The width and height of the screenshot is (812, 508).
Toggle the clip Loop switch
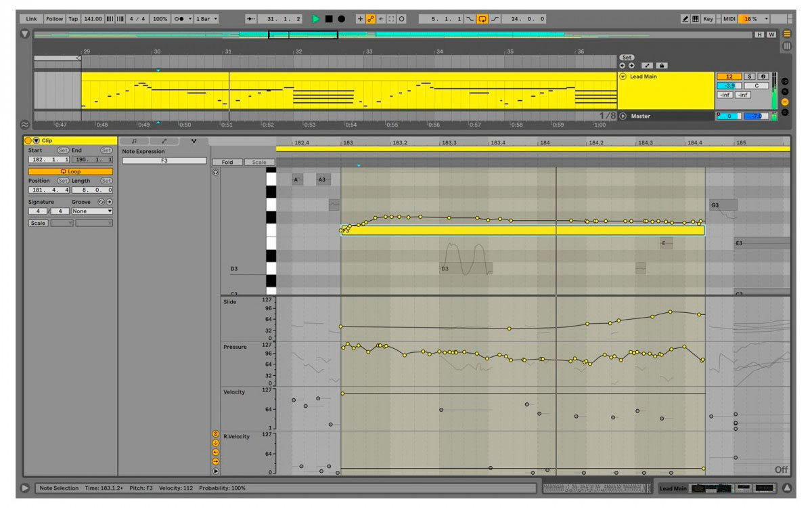[x=70, y=171]
